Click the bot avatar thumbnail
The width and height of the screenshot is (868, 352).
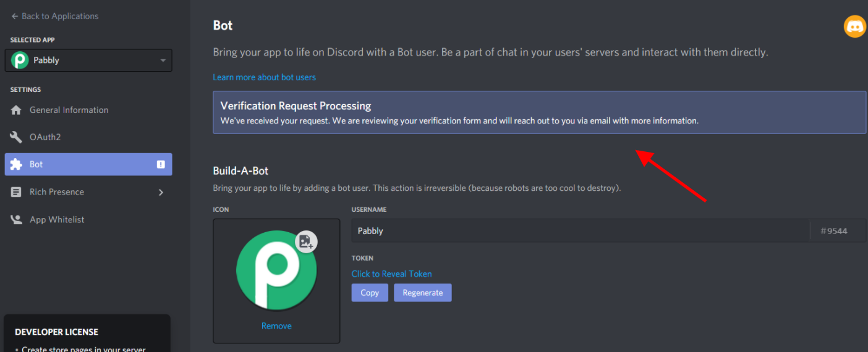coord(276,270)
